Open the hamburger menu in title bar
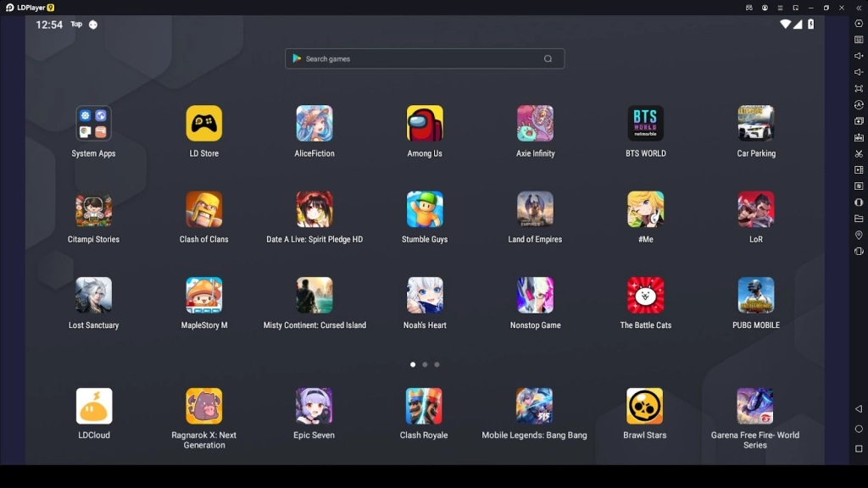 780,8
